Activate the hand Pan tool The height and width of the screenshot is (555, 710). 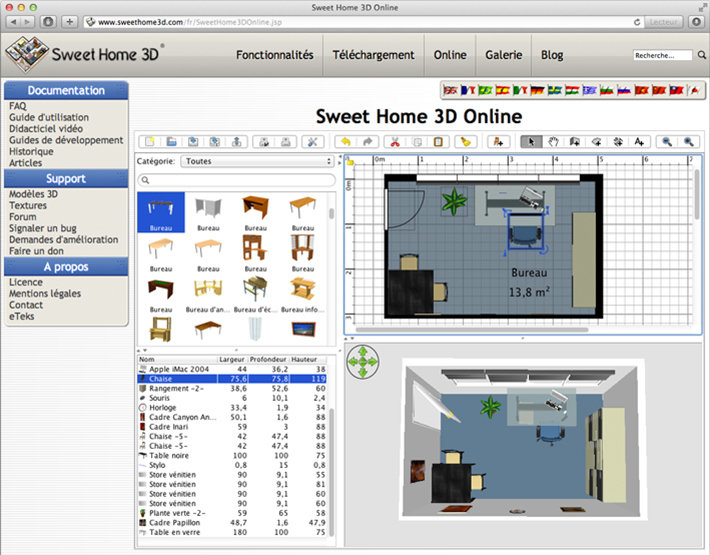click(552, 142)
